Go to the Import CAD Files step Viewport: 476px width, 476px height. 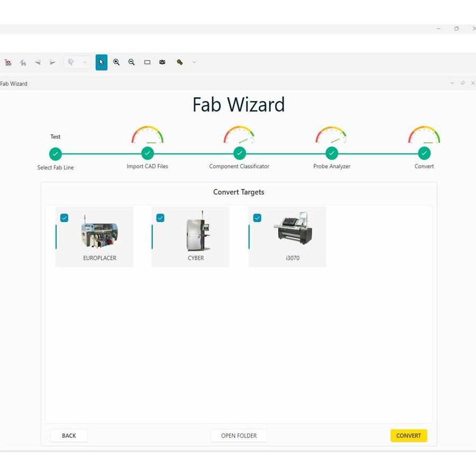148,154
